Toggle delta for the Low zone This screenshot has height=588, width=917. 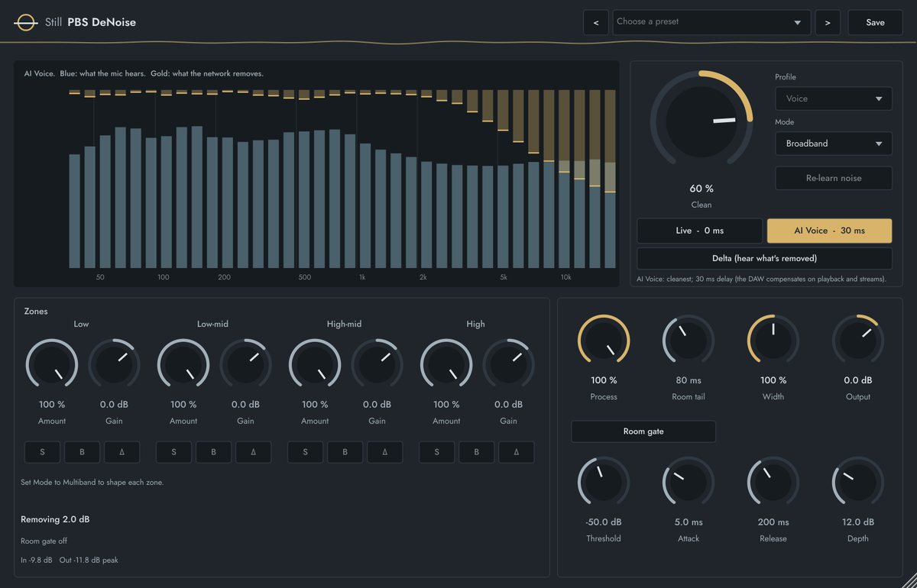click(x=122, y=452)
